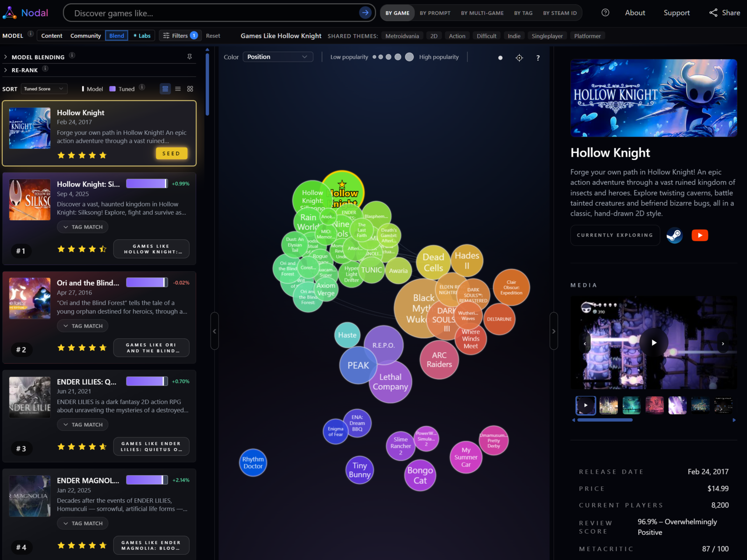Open the help question mark icon in header
The height and width of the screenshot is (560, 747).
pyautogui.click(x=605, y=13)
